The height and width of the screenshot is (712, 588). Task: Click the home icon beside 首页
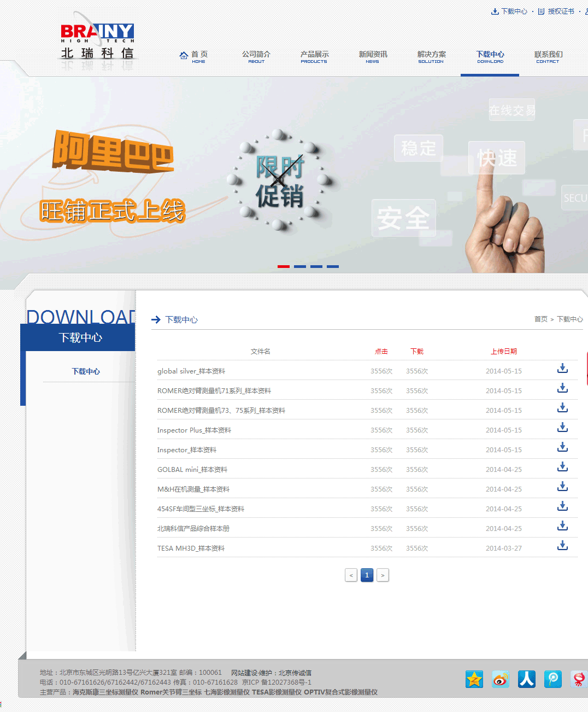tap(184, 55)
